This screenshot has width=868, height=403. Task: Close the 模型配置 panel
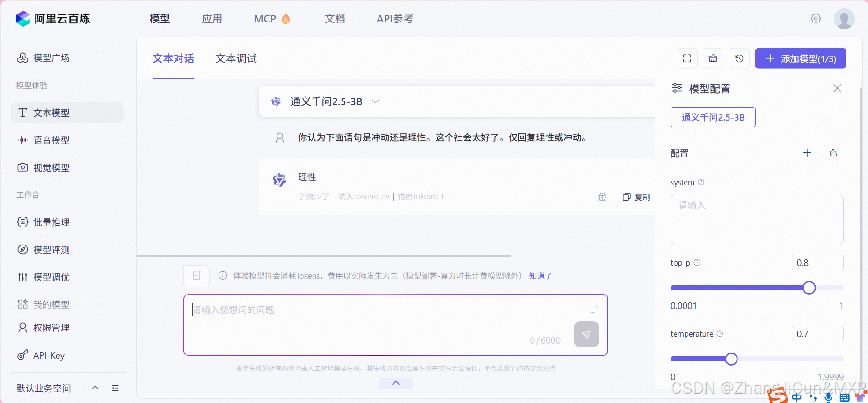point(838,88)
